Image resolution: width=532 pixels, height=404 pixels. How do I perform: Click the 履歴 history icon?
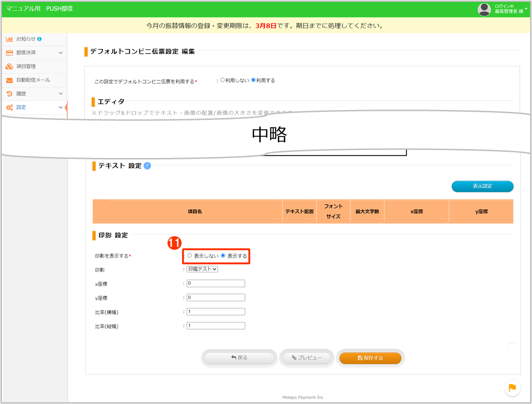pos(9,94)
